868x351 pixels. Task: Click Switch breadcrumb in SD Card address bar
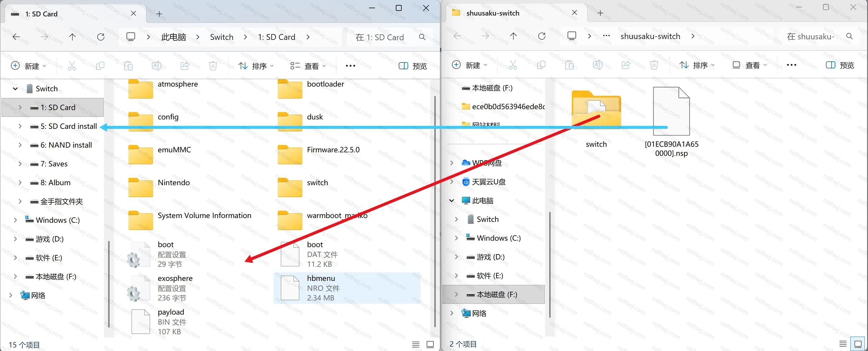[x=221, y=37]
